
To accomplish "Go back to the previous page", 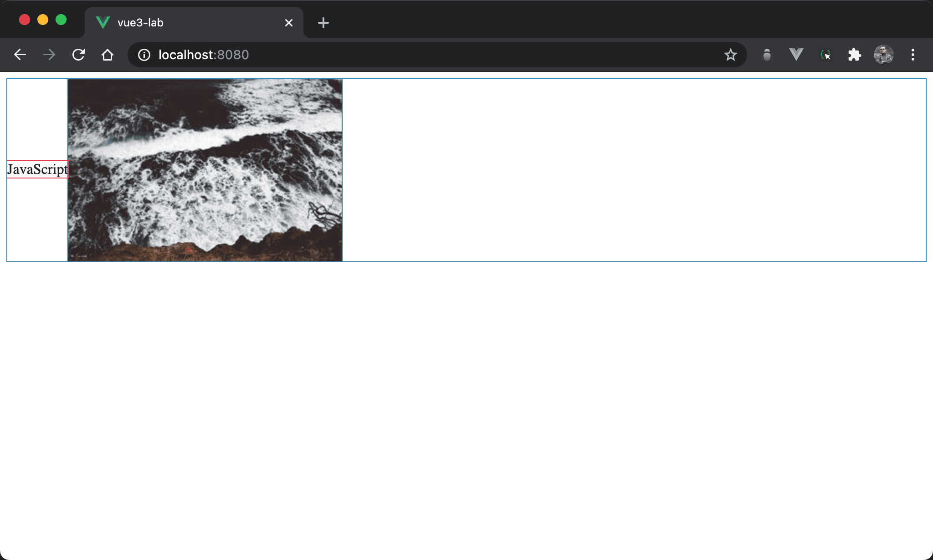I will [x=20, y=55].
